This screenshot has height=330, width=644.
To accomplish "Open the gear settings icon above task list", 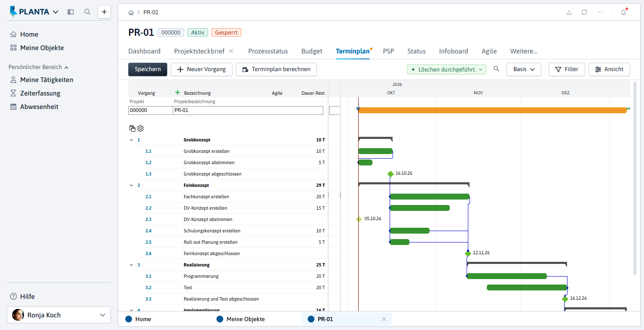I will point(140,128).
